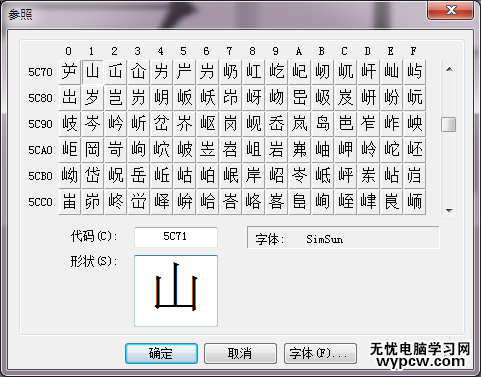
Task: Select character 屰 at code 5C70
Action: click(x=70, y=72)
